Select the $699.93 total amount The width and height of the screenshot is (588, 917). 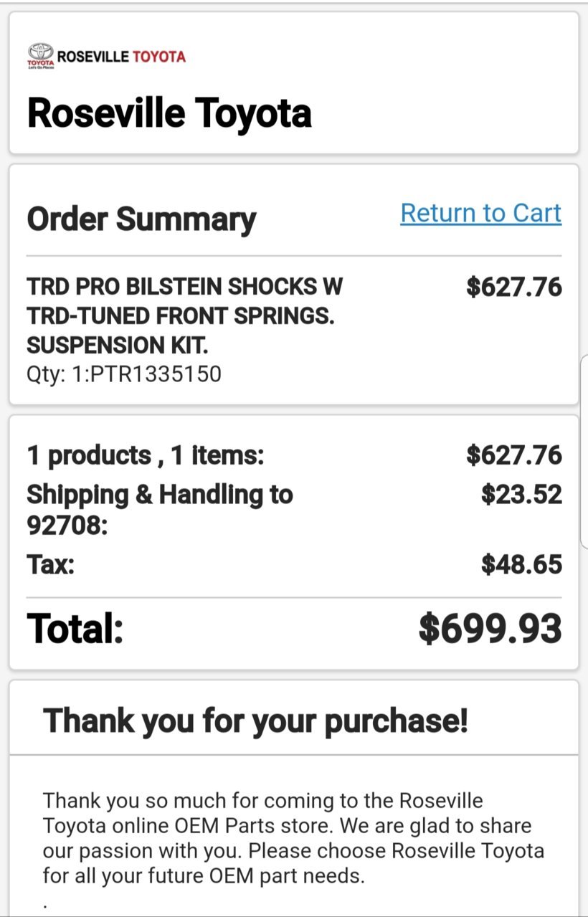tap(490, 629)
